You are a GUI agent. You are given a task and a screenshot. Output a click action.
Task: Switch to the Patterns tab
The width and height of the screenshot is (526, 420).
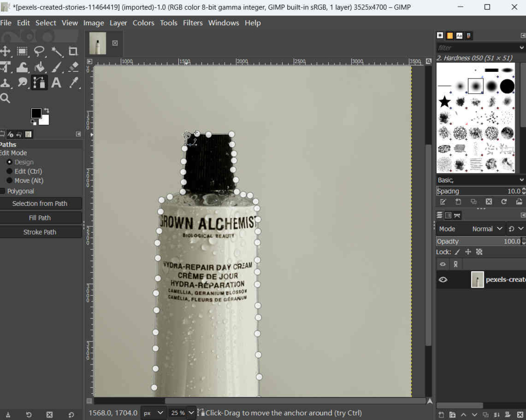click(x=449, y=35)
